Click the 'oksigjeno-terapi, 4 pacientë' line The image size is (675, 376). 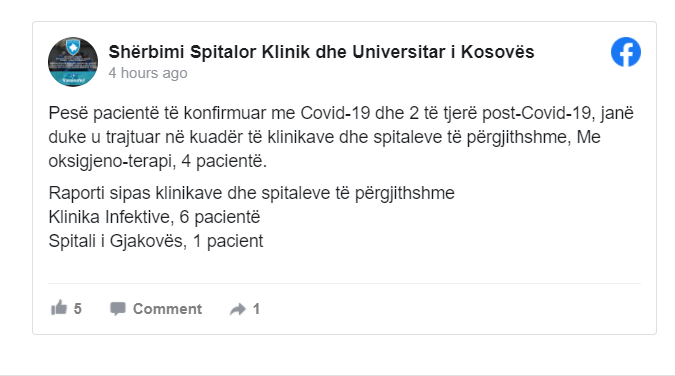158,162
